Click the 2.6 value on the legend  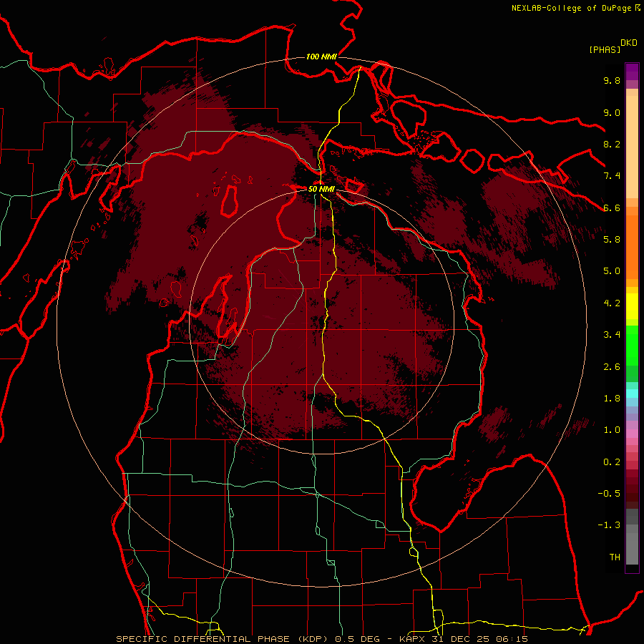click(x=612, y=367)
